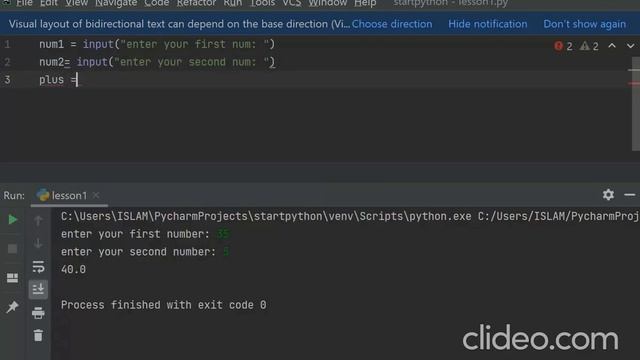This screenshot has width=640, height=360.
Task: Toggle soft-wrap in the Run console
Action: coord(38,267)
